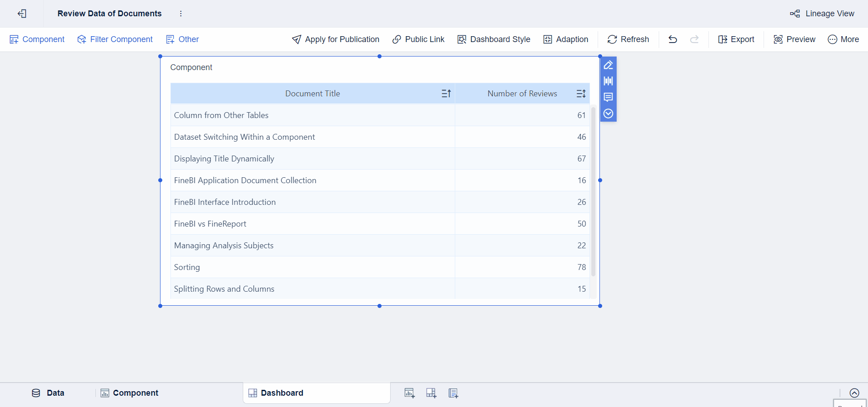Viewport: 868px width, 407px height.
Task: Click the edit pencil icon on component
Action: tap(609, 65)
